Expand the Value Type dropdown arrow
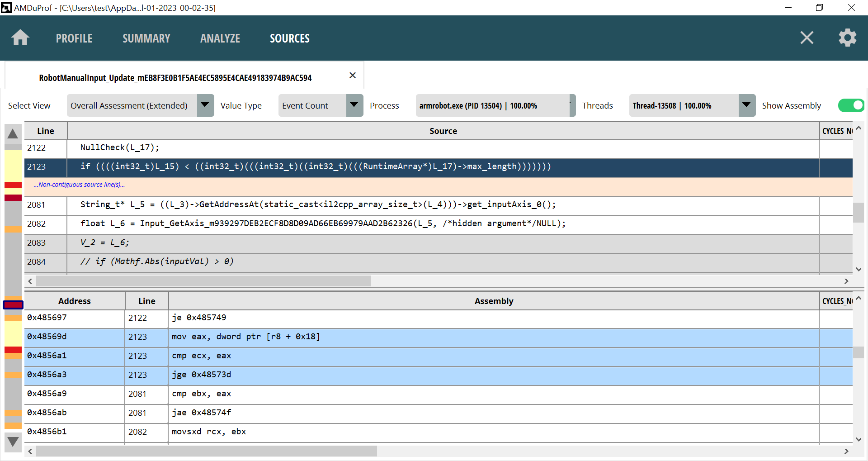This screenshot has height=461, width=868. tap(354, 105)
